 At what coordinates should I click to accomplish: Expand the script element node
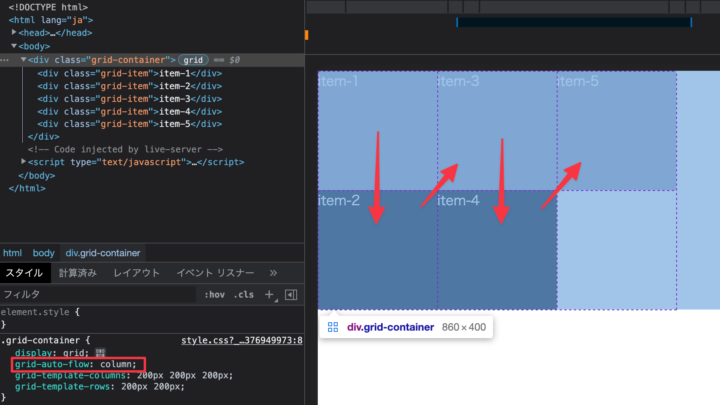click(x=23, y=162)
